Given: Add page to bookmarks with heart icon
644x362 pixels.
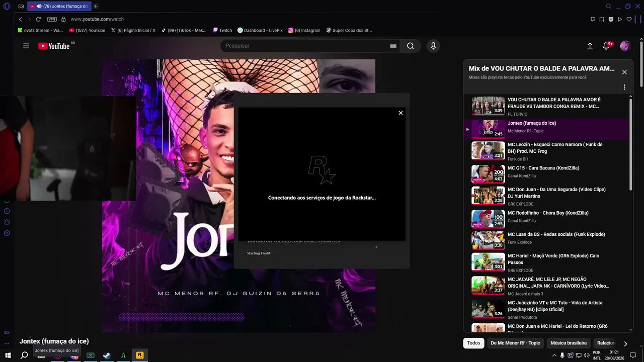Looking at the screenshot, I should [x=629, y=19].
